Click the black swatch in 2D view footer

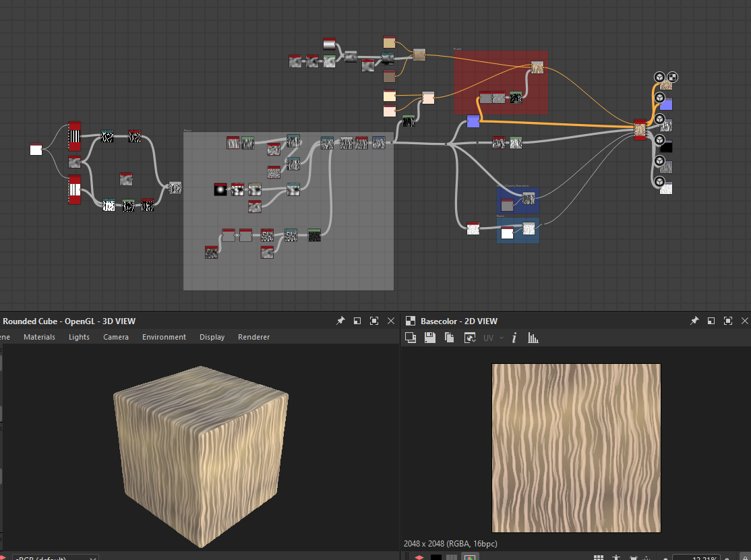tap(436, 557)
